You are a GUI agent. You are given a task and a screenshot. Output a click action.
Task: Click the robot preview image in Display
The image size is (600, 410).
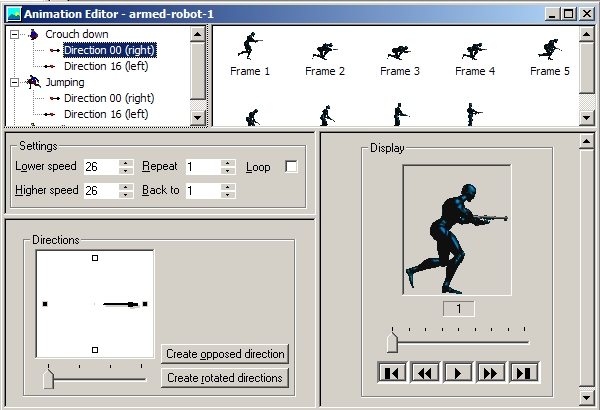click(457, 230)
